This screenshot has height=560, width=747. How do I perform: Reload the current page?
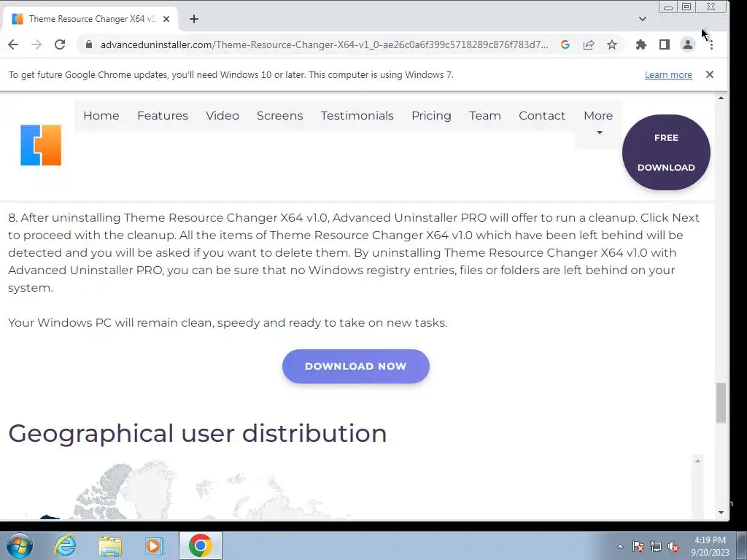pos(60,44)
